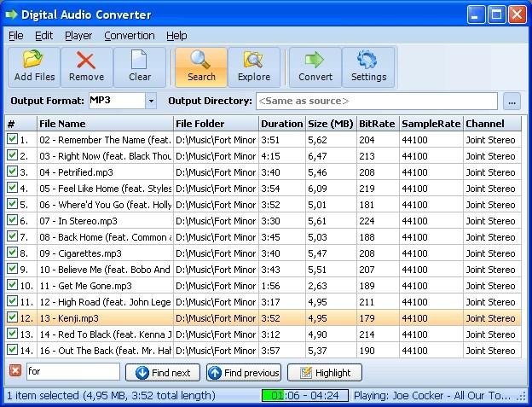532x407 pixels.
Task: Uncheck the checkbox for 13 - Kenji.mp3
Action: click(x=12, y=317)
